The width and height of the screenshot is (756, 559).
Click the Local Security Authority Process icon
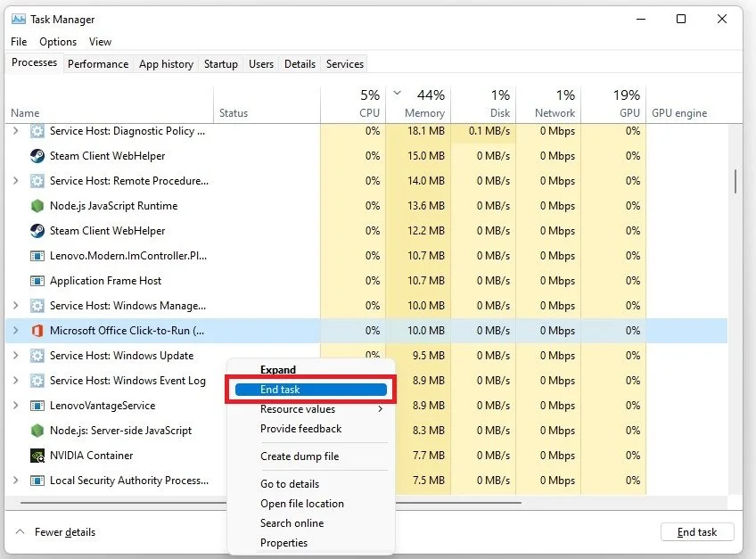click(x=37, y=481)
